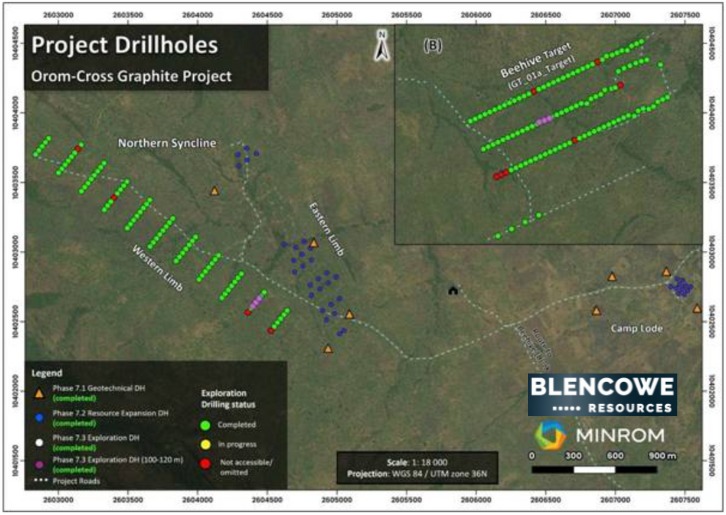
Task: Click the Beehive Target label in inset
Action: point(537,60)
